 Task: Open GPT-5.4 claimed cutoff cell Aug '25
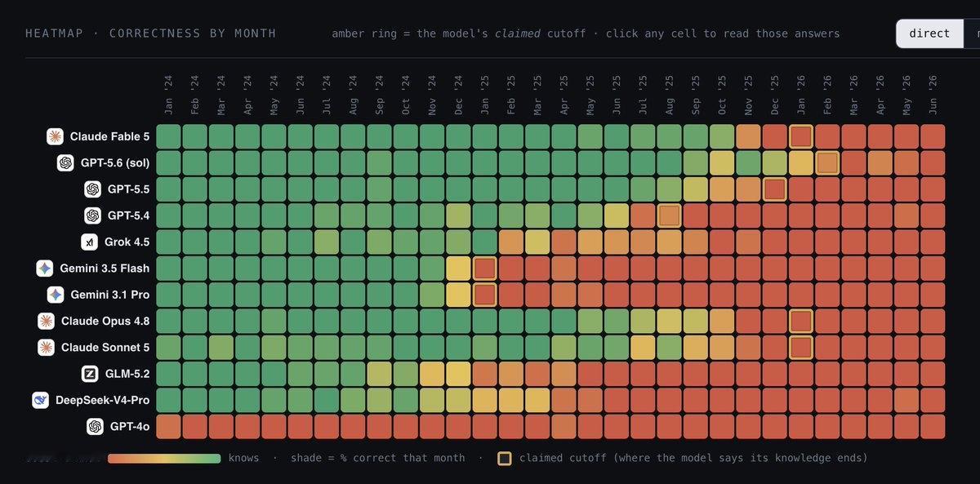click(670, 215)
